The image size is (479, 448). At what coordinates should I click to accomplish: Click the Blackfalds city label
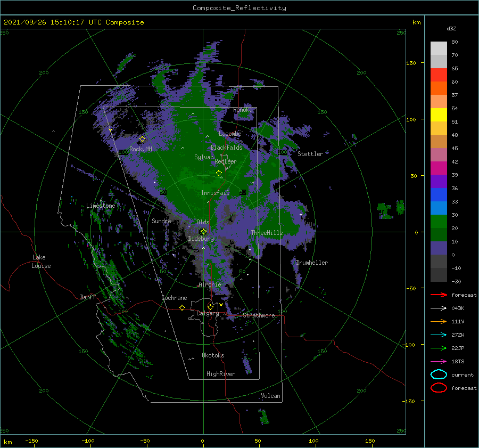pyautogui.click(x=226, y=148)
